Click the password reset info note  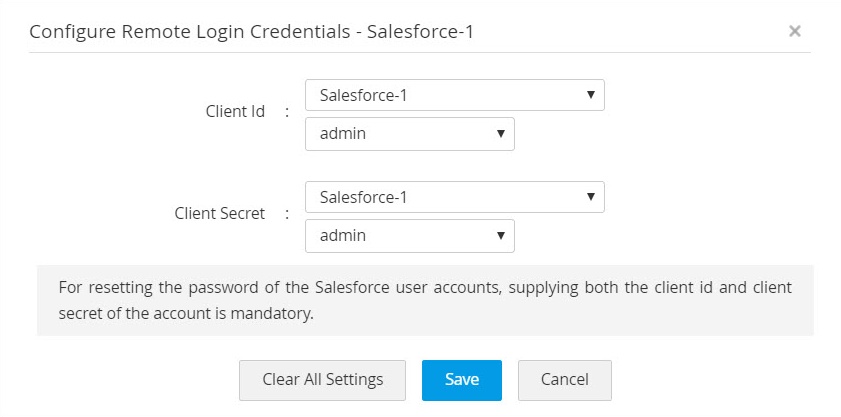click(425, 300)
